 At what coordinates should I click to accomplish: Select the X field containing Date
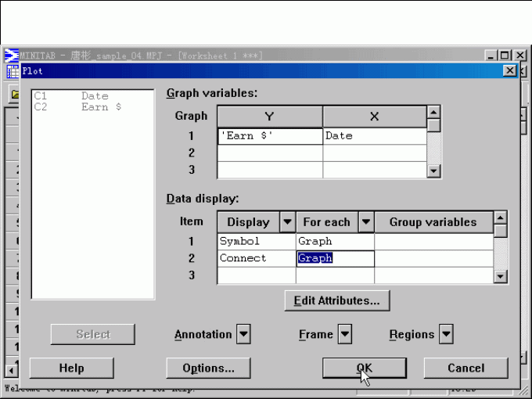[x=374, y=136]
